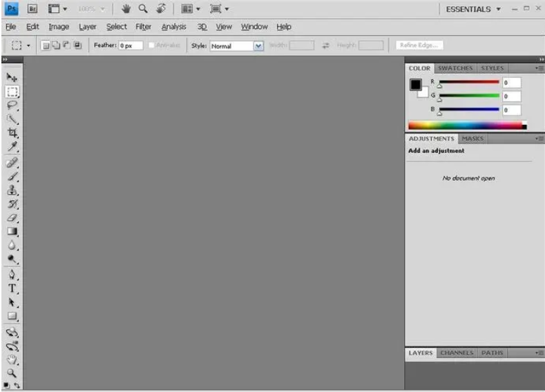Reset default foreground and background colors
This screenshot has height=392, width=545.
6,385
